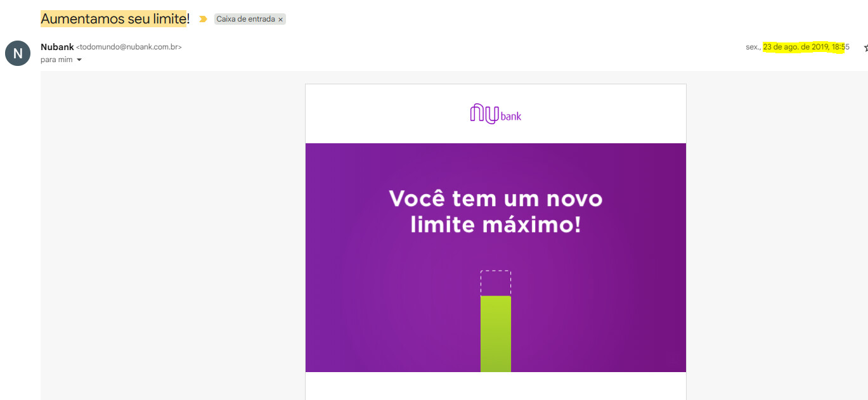
Task: Expand recipient details arrow beside para mim
Action: coord(79,60)
